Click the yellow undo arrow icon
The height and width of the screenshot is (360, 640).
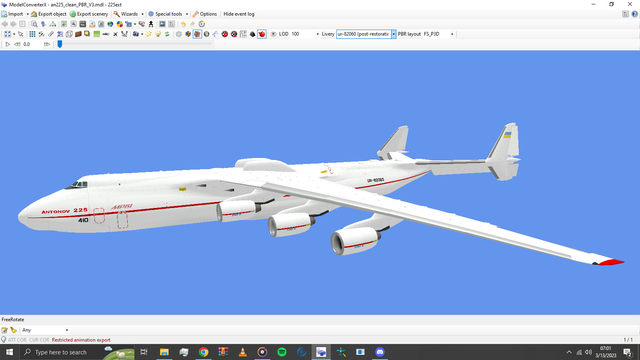coord(183,24)
